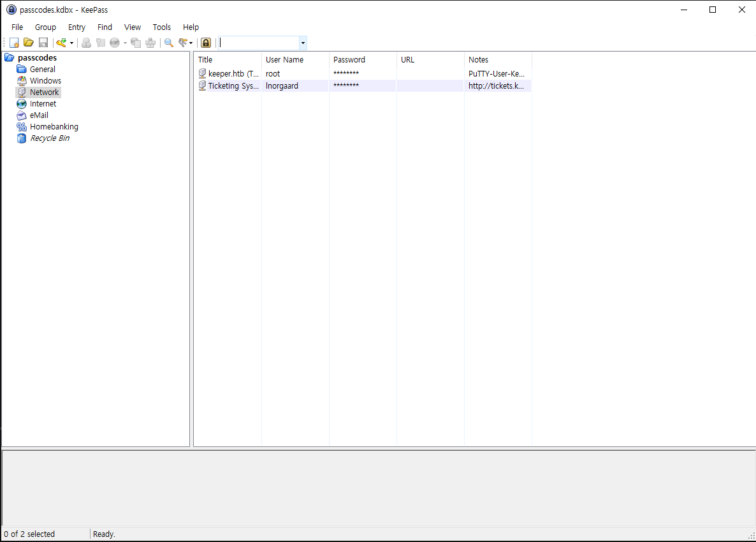Click the Copy User Name toolbar icon
756x542 pixels.
pos(86,43)
